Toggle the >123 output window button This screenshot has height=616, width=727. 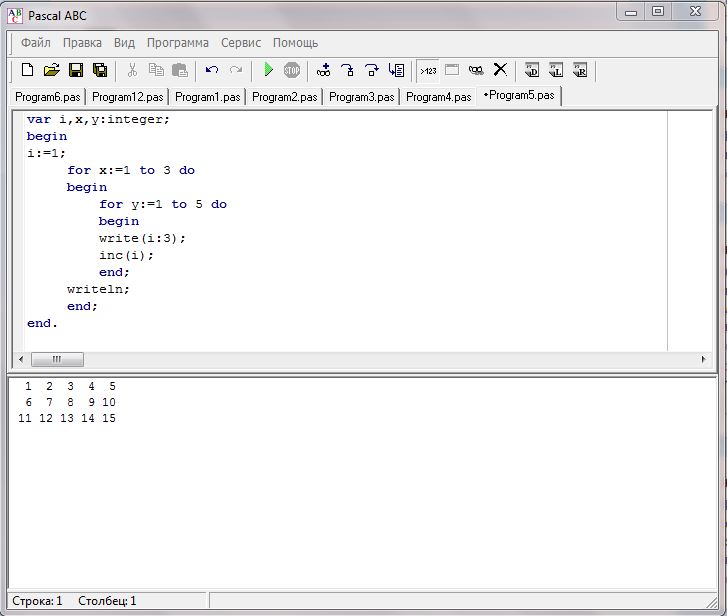click(x=428, y=70)
